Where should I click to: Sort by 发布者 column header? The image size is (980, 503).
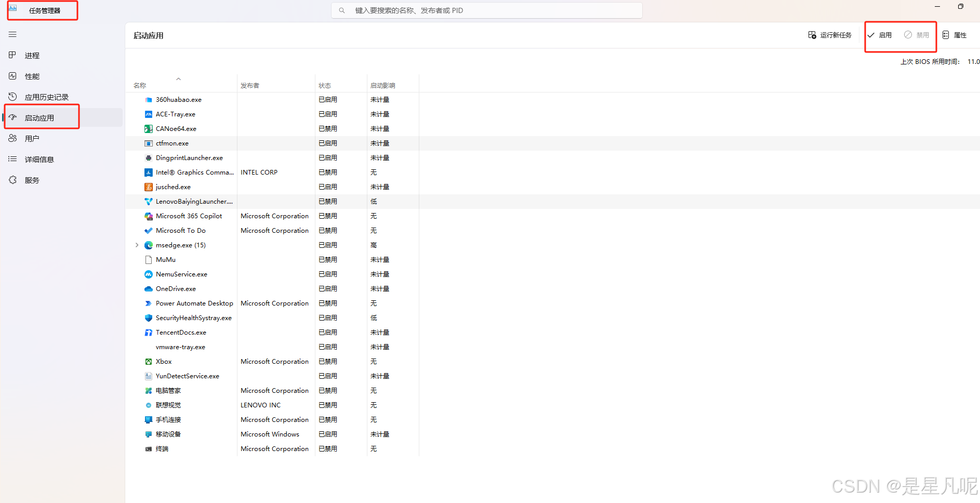(x=250, y=86)
